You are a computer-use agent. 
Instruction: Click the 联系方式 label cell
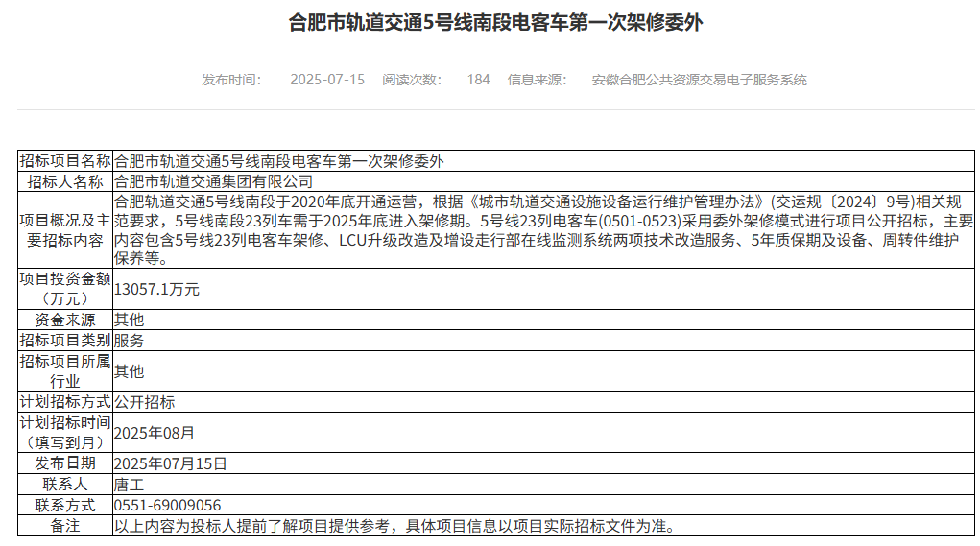[x=65, y=505]
